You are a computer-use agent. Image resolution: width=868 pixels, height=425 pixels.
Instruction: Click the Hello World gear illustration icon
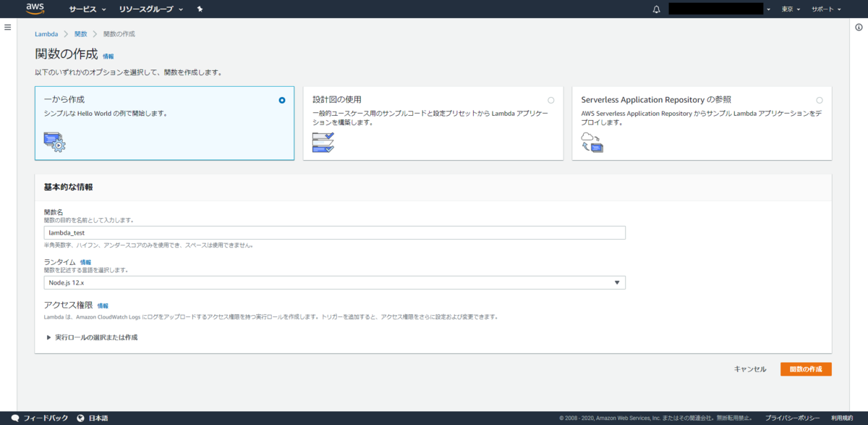(x=54, y=142)
